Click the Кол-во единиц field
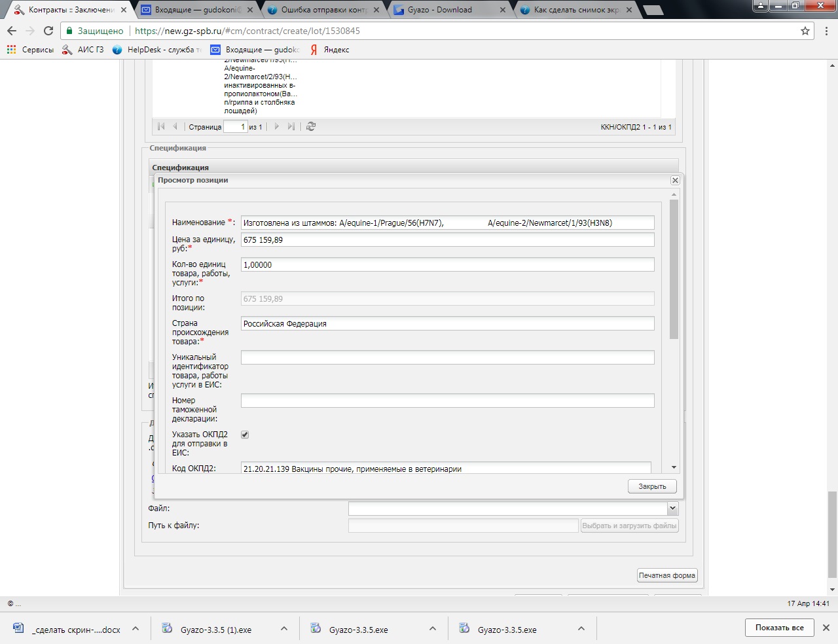The height and width of the screenshot is (644, 838). tap(448, 264)
